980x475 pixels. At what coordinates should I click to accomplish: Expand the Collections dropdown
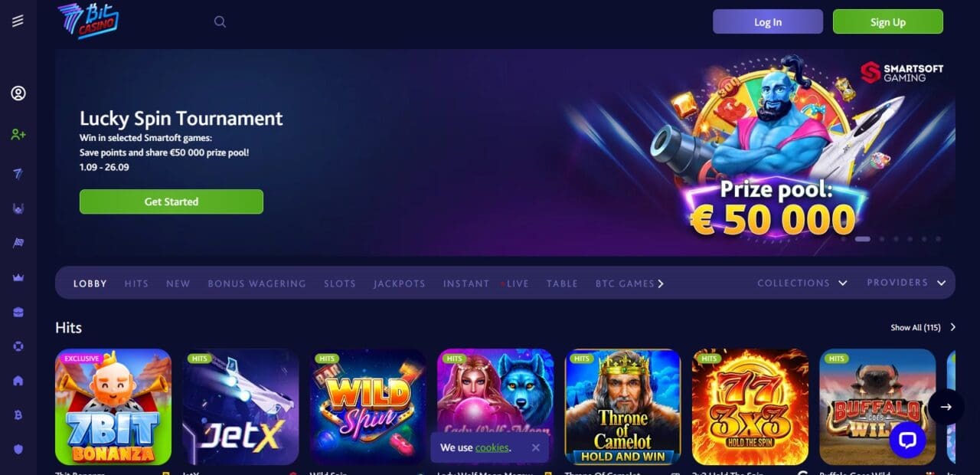(x=802, y=283)
